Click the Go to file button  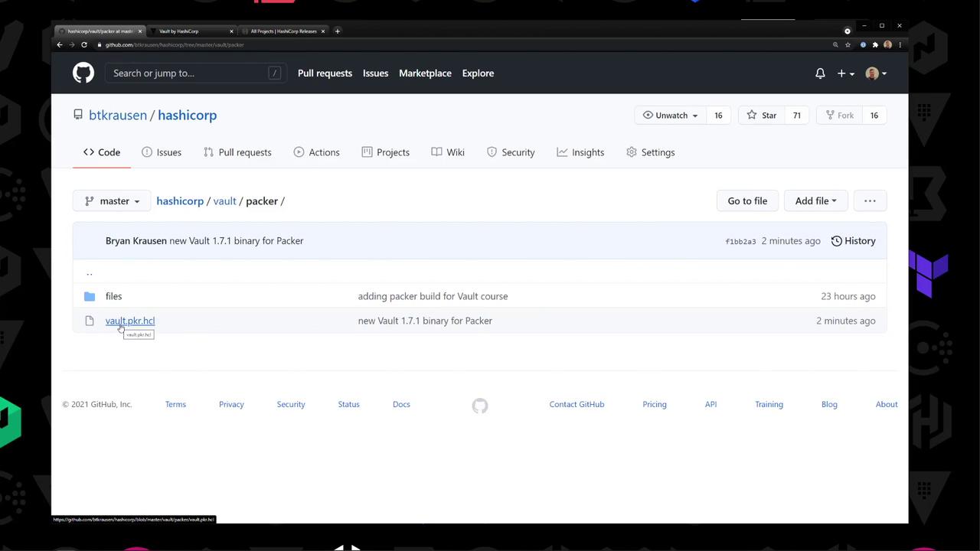(747, 201)
